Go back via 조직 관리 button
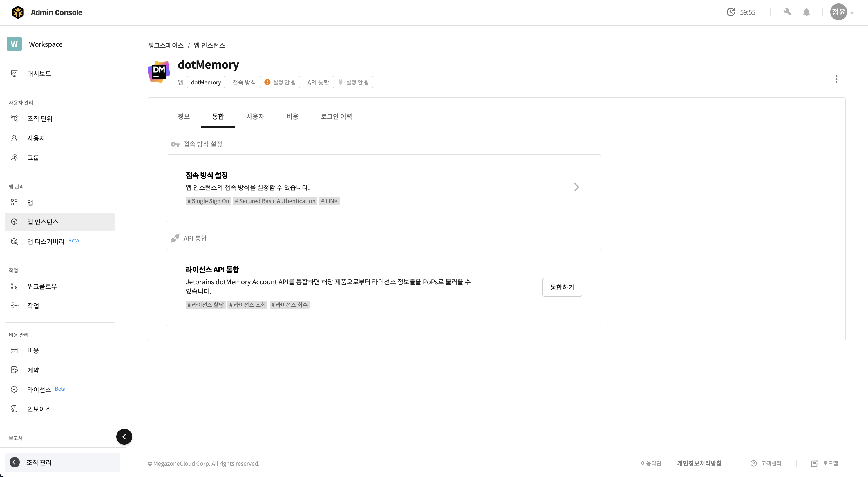The height and width of the screenshot is (477, 868). (62, 462)
